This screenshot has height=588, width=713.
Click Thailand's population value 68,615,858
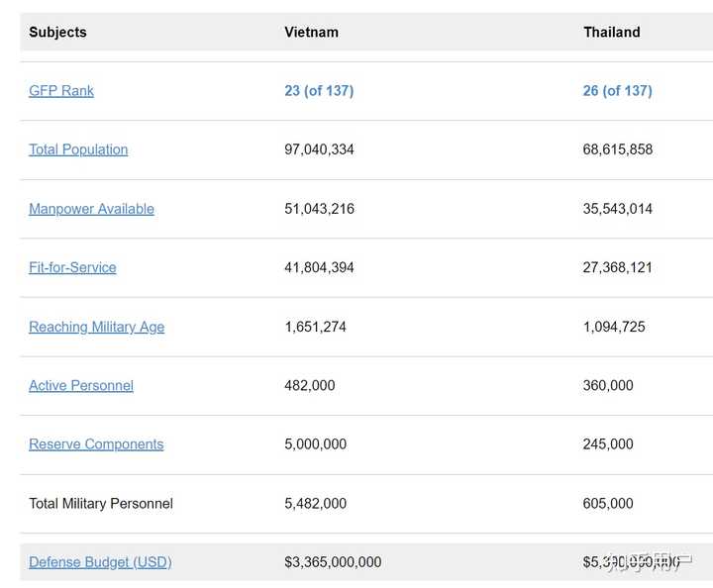tap(617, 149)
